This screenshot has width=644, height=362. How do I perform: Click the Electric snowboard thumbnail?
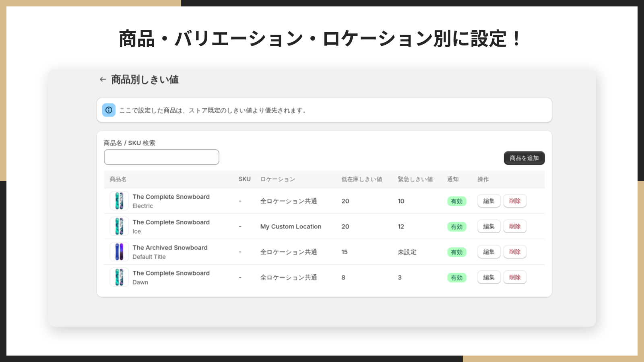coord(119,201)
